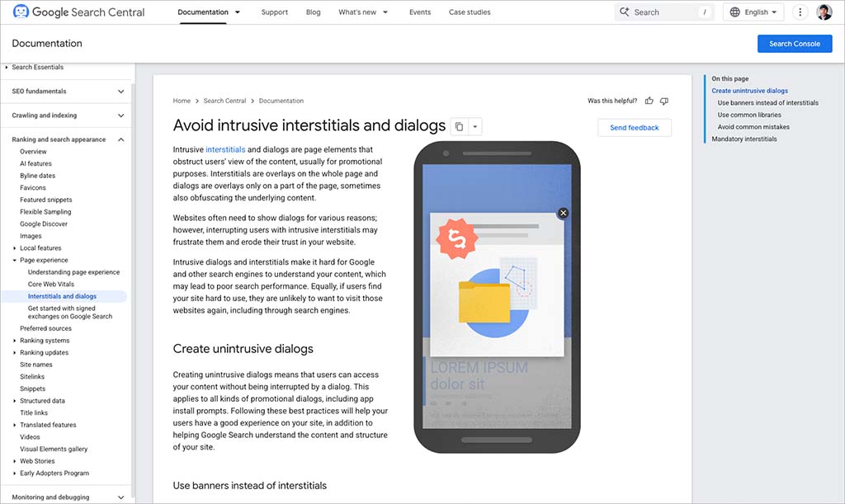Click in the Search input field

pos(664,12)
